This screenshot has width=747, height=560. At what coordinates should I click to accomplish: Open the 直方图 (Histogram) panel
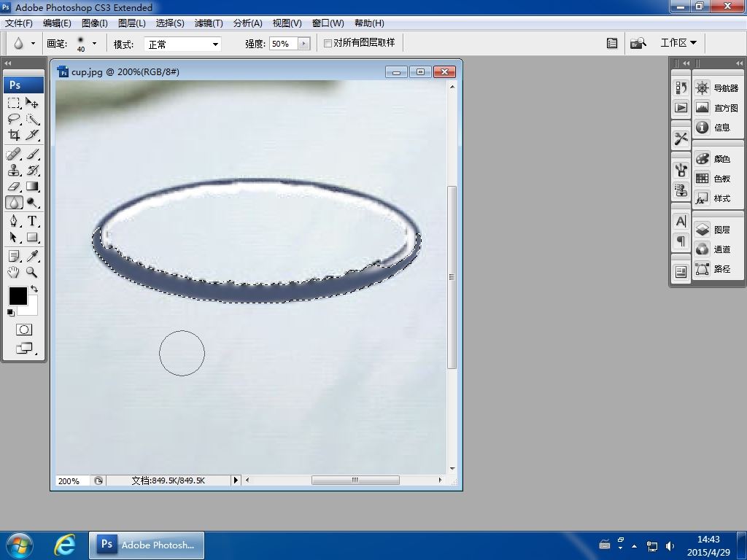[716, 108]
